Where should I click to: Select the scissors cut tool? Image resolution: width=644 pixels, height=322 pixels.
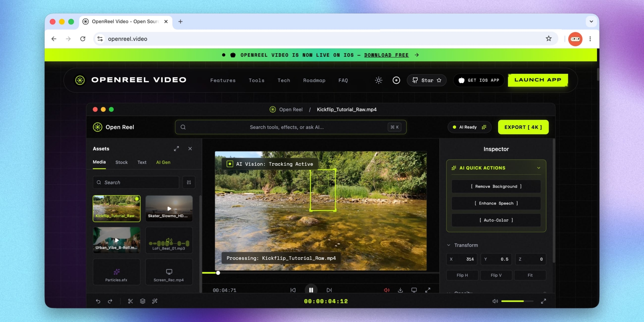coord(130,301)
